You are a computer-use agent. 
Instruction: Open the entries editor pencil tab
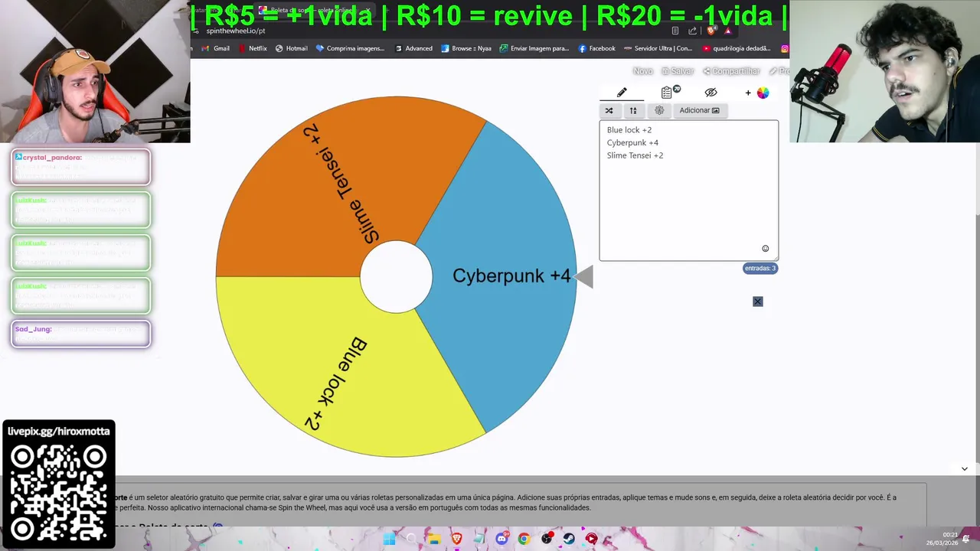click(622, 93)
